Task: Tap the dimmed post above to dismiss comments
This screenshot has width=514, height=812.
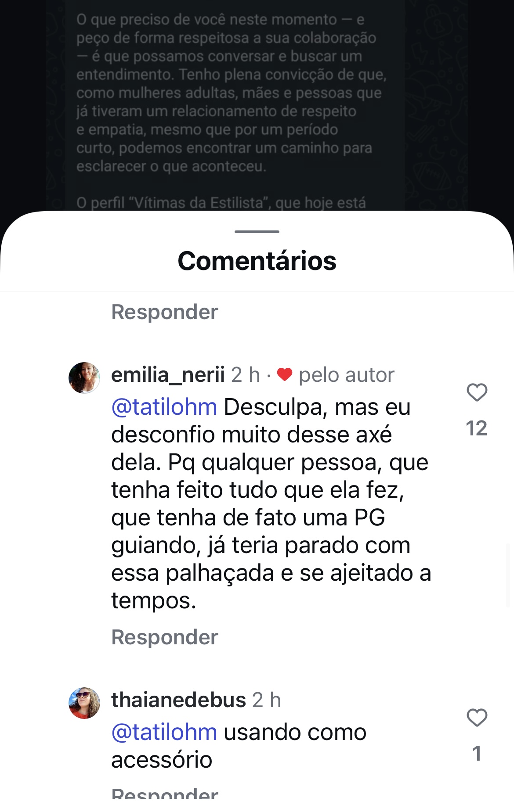Action: click(257, 105)
